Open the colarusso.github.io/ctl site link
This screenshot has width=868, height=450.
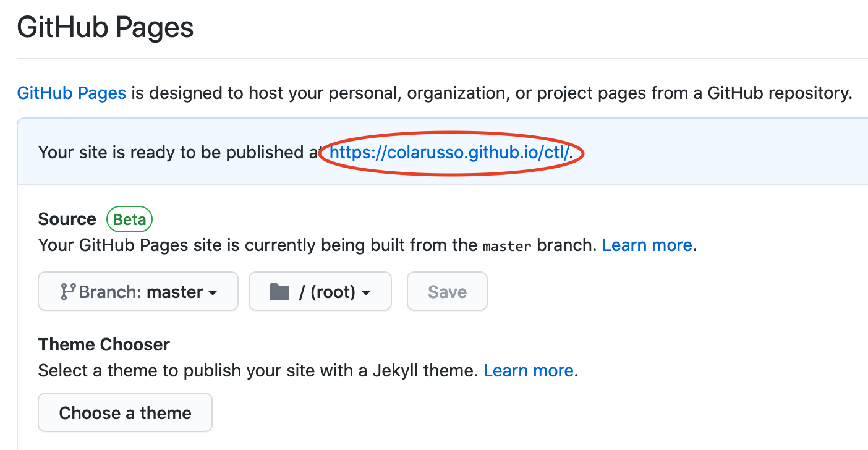coord(451,153)
